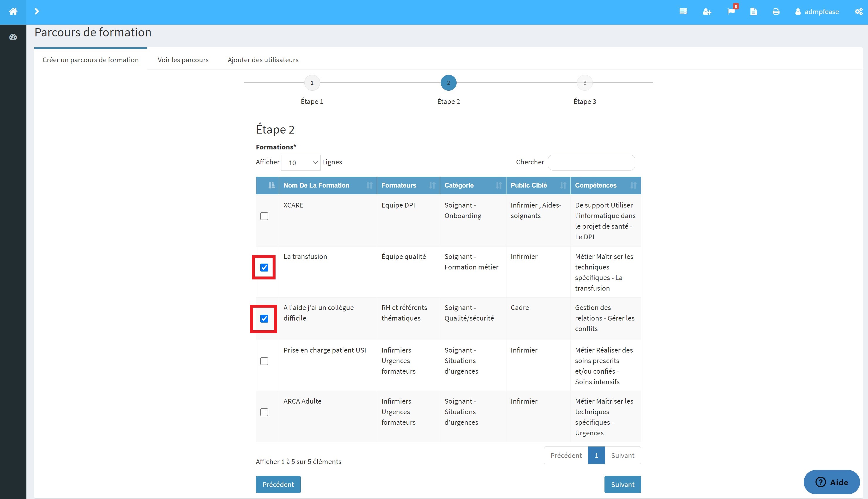Expand sidebar with the chevron arrow
The width and height of the screenshot is (868, 499).
tap(37, 11)
